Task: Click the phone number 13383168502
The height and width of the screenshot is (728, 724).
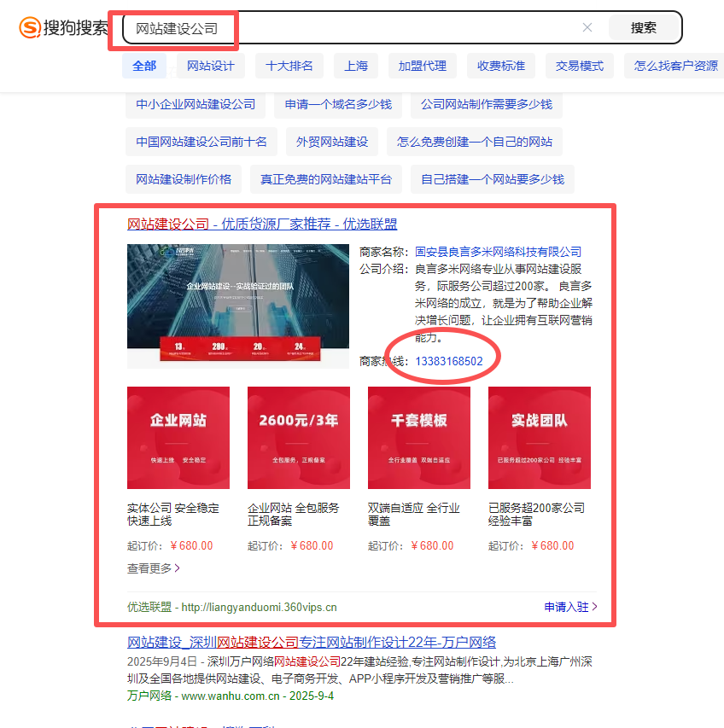Action: pos(449,361)
